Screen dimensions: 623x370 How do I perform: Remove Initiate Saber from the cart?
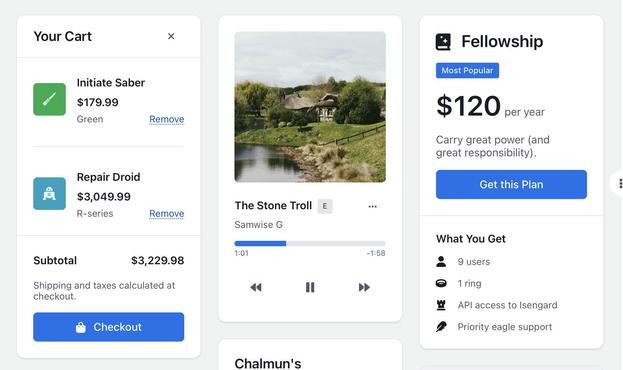click(166, 119)
